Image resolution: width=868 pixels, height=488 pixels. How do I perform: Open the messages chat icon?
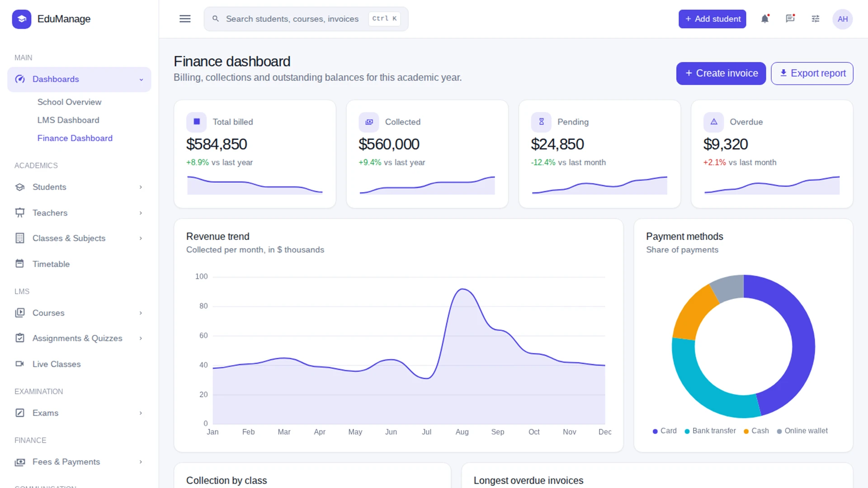pos(790,19)
